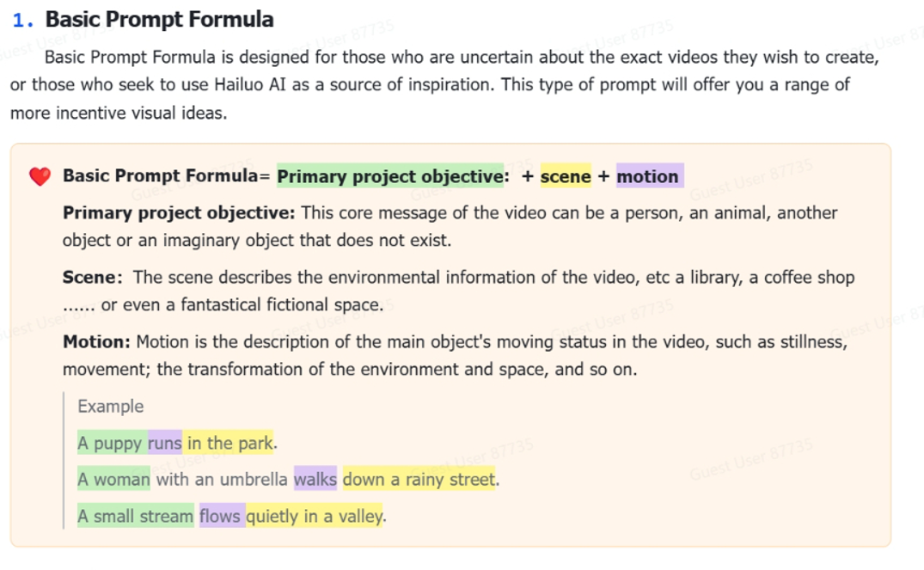Click the bold 'Motion:' definition label
The image size is (924, 570).
(x=96, y=342)
